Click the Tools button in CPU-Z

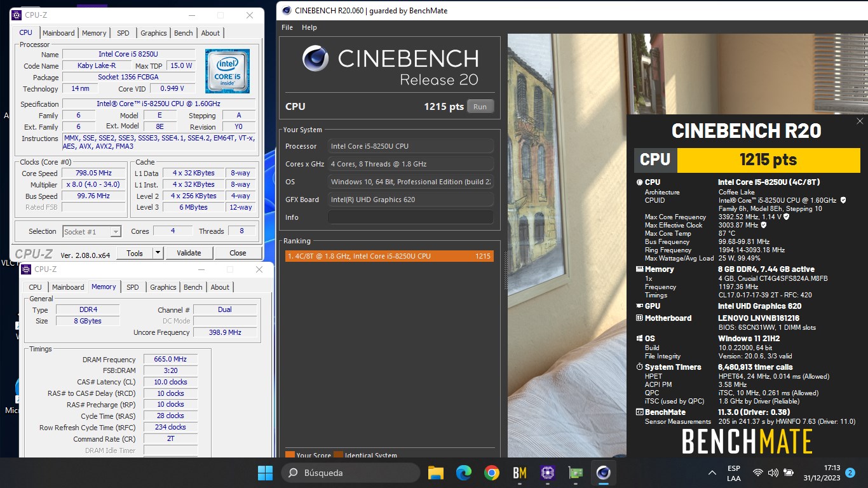135,253
